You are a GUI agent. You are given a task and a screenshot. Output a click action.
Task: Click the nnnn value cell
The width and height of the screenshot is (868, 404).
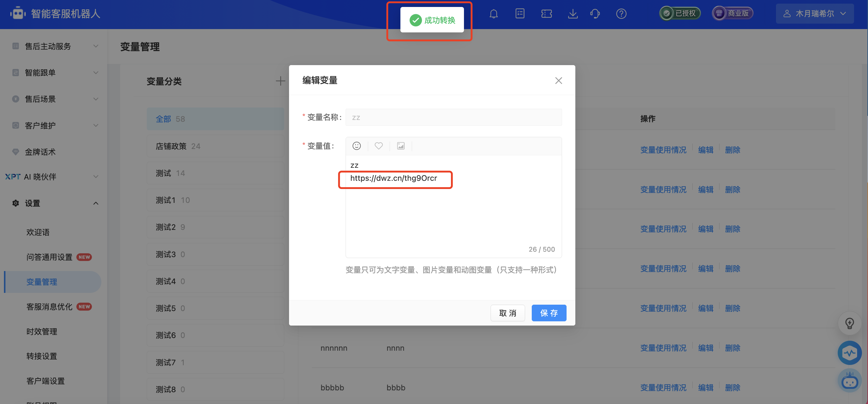395,348
